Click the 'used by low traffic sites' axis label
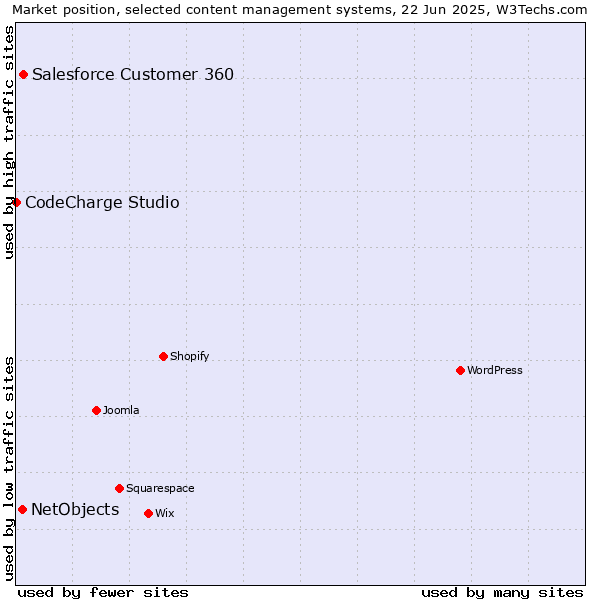This screenshot has height=600, width=600. coord(8,470)
